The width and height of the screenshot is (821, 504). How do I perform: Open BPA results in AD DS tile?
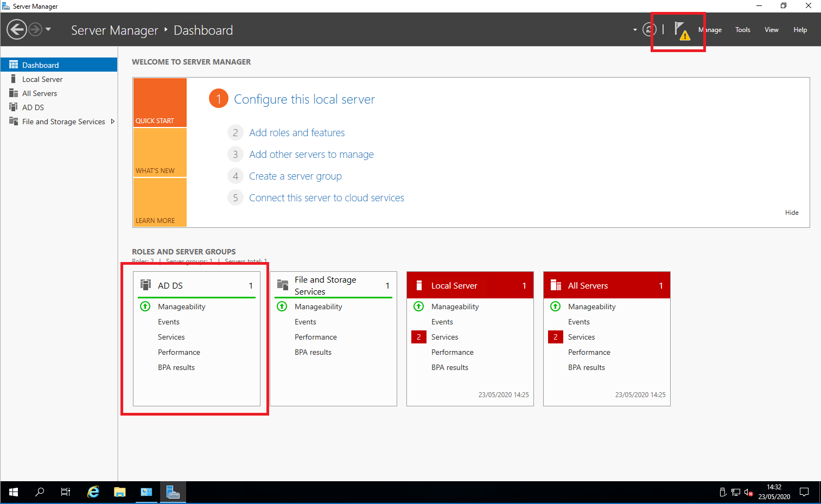[x=176, y=367]
